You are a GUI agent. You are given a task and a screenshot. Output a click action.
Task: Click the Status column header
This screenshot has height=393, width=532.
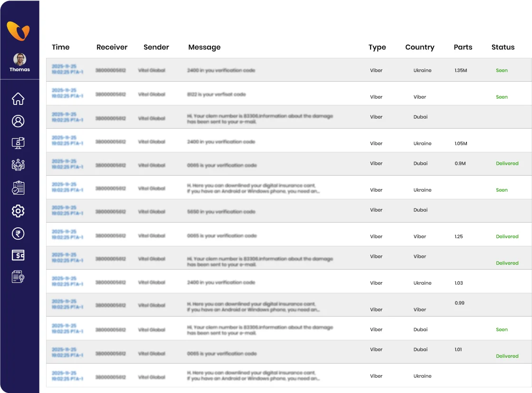(x=503, y=47)
